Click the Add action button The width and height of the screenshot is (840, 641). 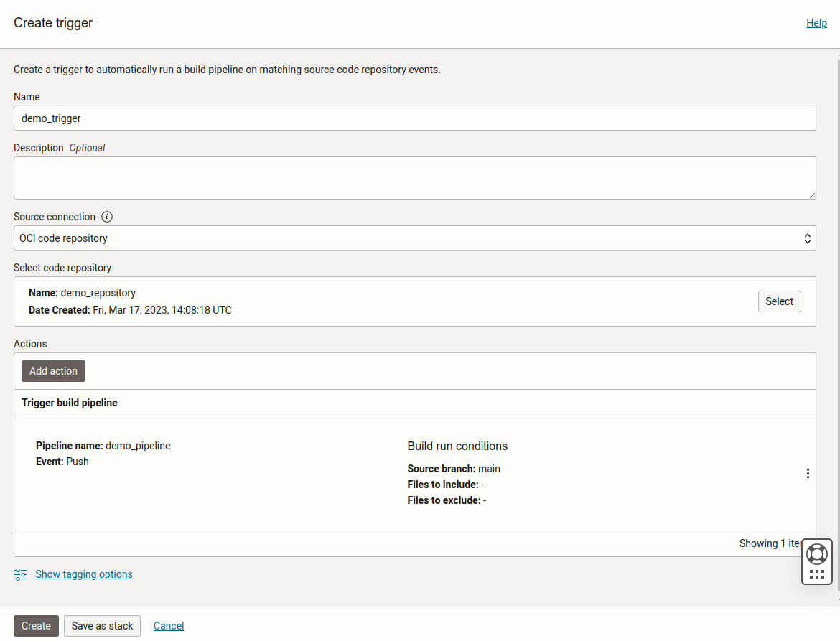(53, 371)
